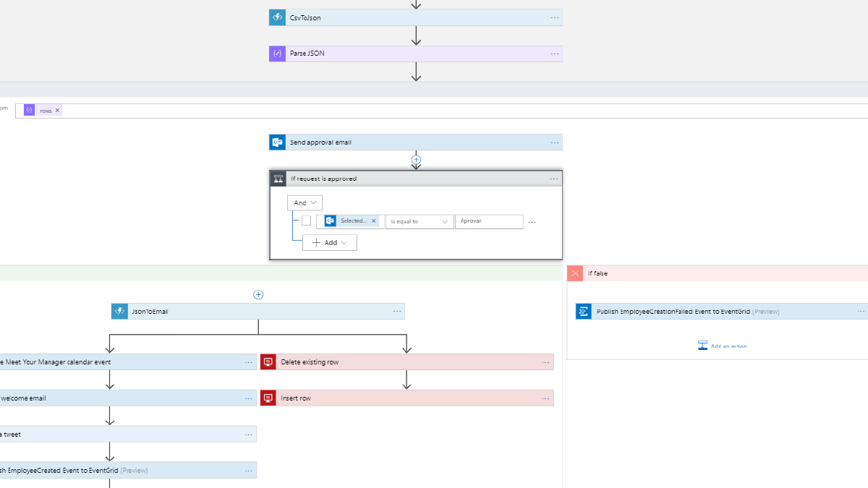Remove the rows token from the input field

tap(57, 111)
